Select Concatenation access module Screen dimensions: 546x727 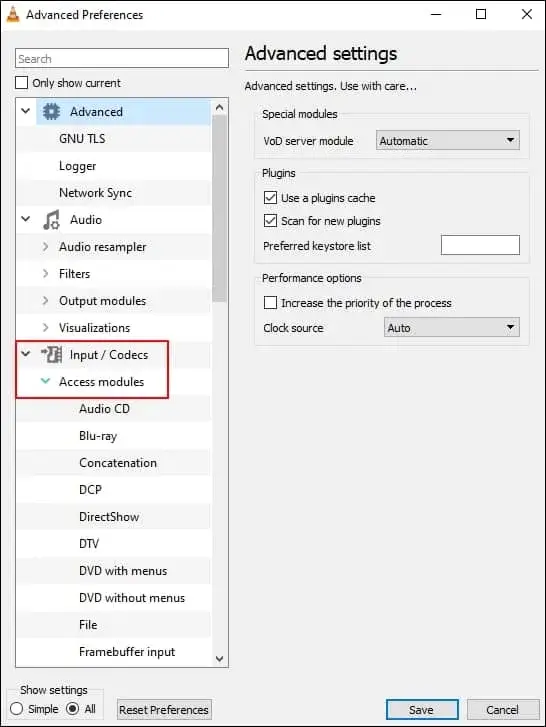tap(118, 463)
